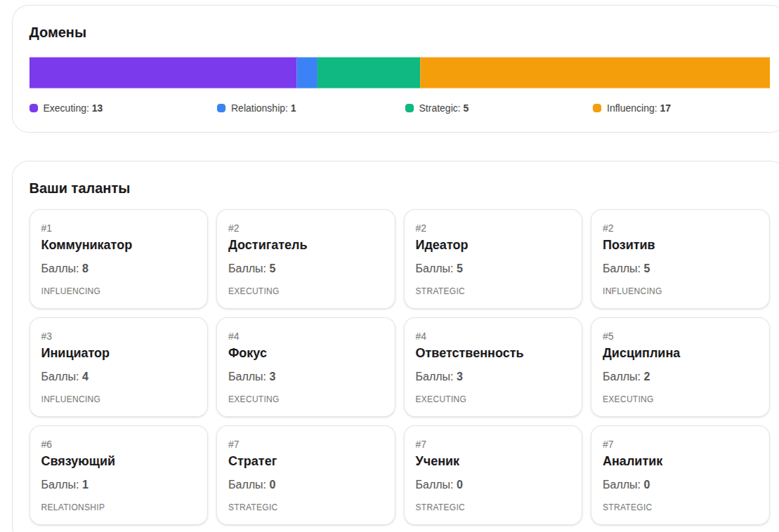Viewport: 779px width, 532px height.
Task: Select the Инициатор talent card
Action: pyautogui.click(x=118, y=366)
